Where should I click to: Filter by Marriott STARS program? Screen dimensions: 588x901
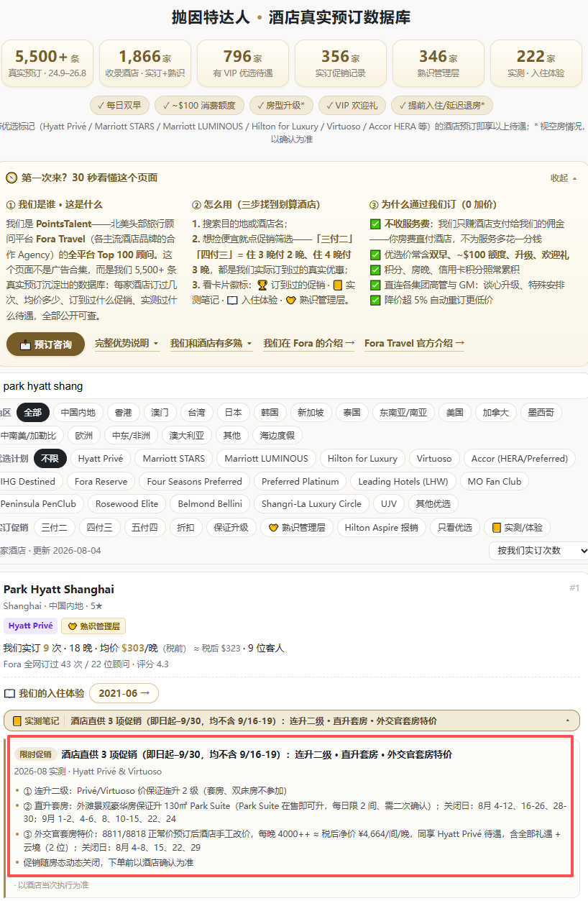tap(174, 458)
